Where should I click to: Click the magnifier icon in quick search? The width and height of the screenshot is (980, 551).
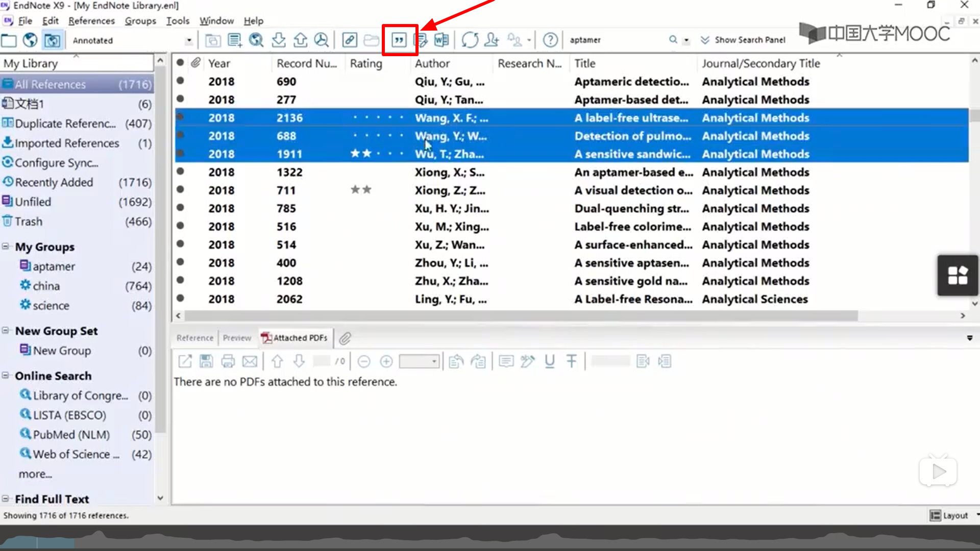(673, 40)
